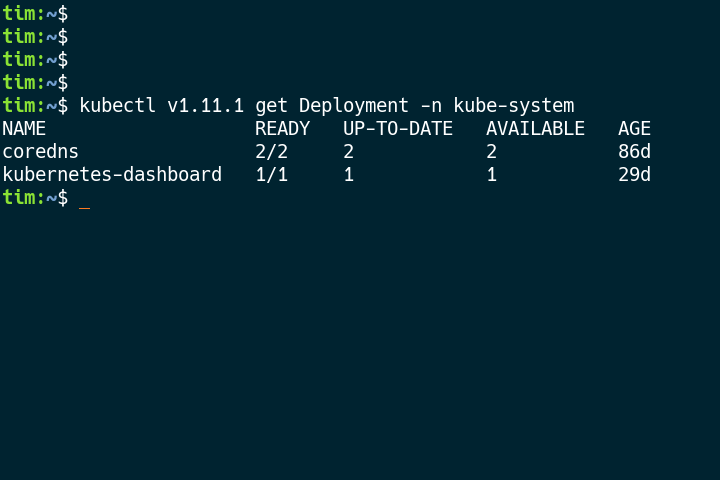720x480 pixels.
Task: Click the coredns AVAILABLE count value
Action: tap(491, 152)
